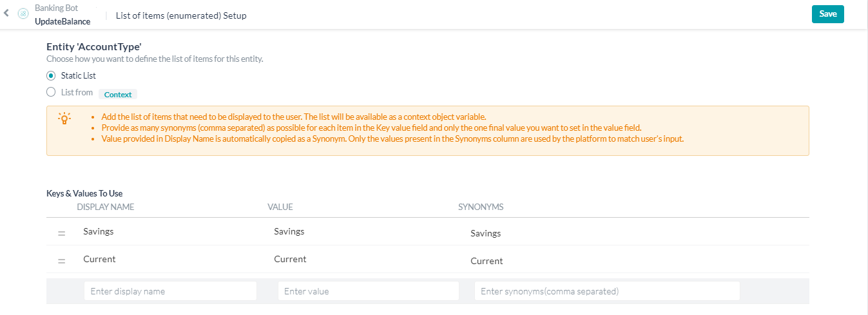The width and height of the screenshot is (868, 315).
Task: Click the Savings display name cell
Action: (99, 231)
